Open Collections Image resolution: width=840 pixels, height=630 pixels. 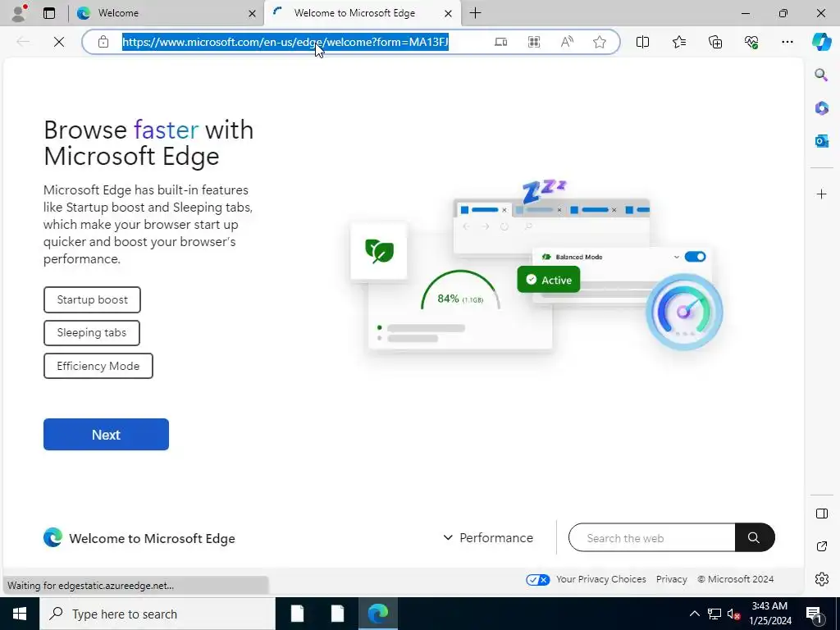pyautogui.click(x=715, y=42)
